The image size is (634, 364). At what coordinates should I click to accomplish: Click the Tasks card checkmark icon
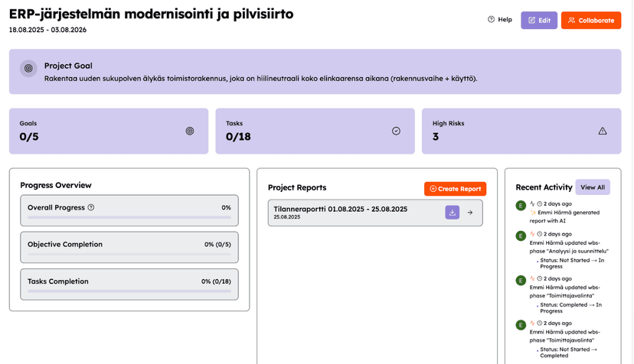point(396,131)
